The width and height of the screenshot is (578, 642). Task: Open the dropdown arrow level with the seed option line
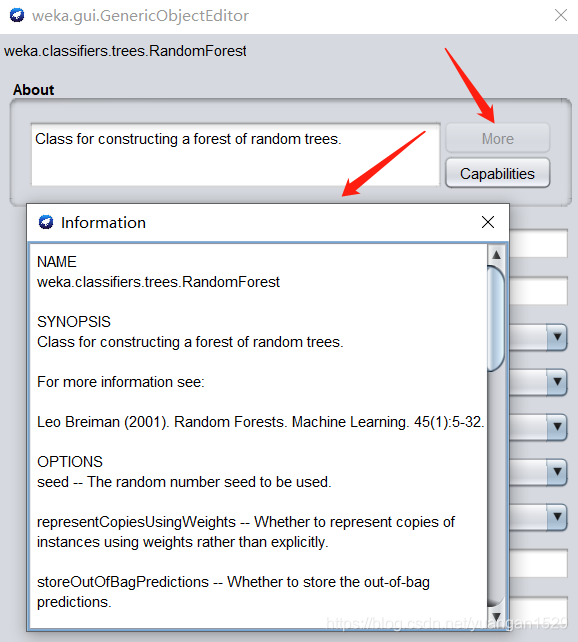coord(557,472)
